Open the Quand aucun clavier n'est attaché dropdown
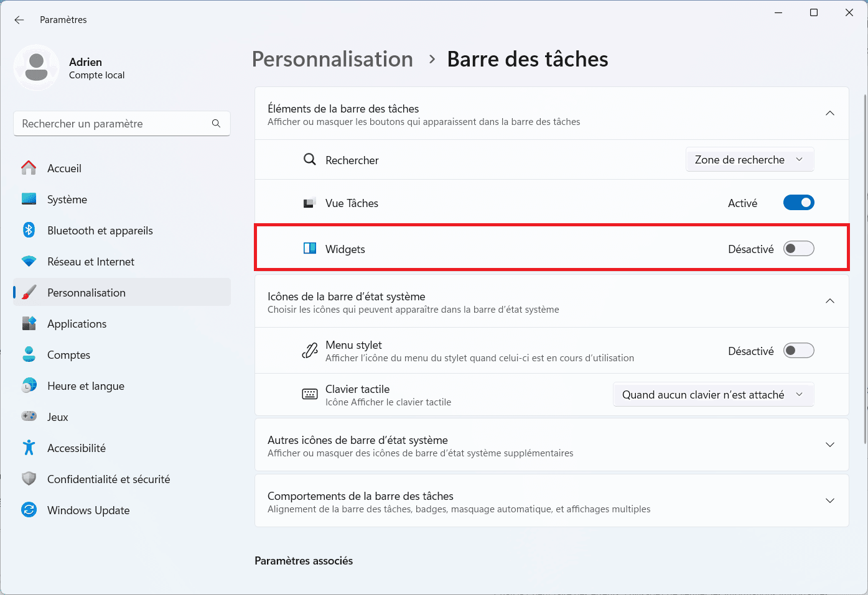Image resolution: width=868 pixels, height=595 pixels. [713, 395]
